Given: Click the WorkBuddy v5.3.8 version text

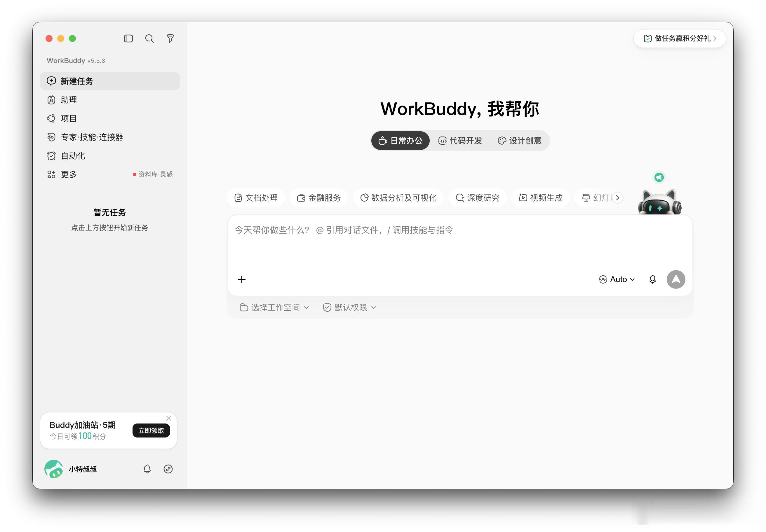Looking at the screenshot, I should tap(76, 61).
